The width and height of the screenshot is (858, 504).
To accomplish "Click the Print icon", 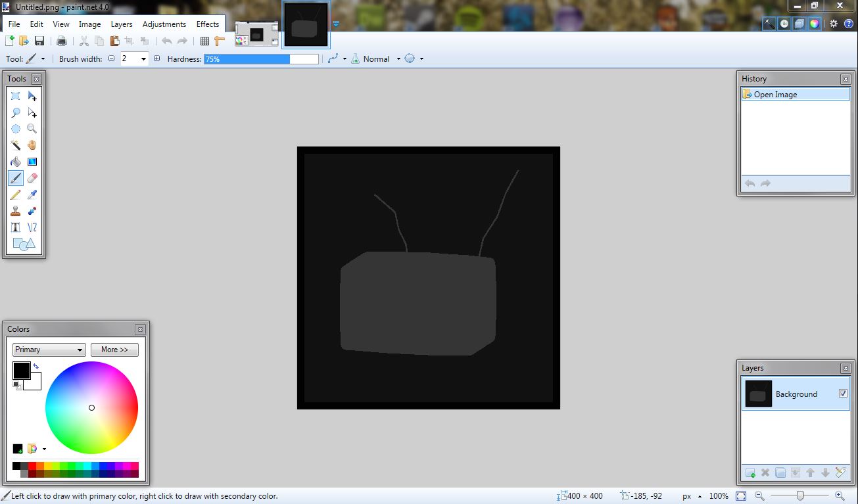I will [62, 41].
